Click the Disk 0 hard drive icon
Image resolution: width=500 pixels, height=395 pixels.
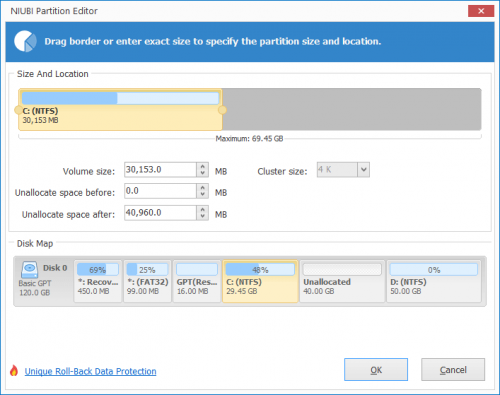tap(29, 270)
